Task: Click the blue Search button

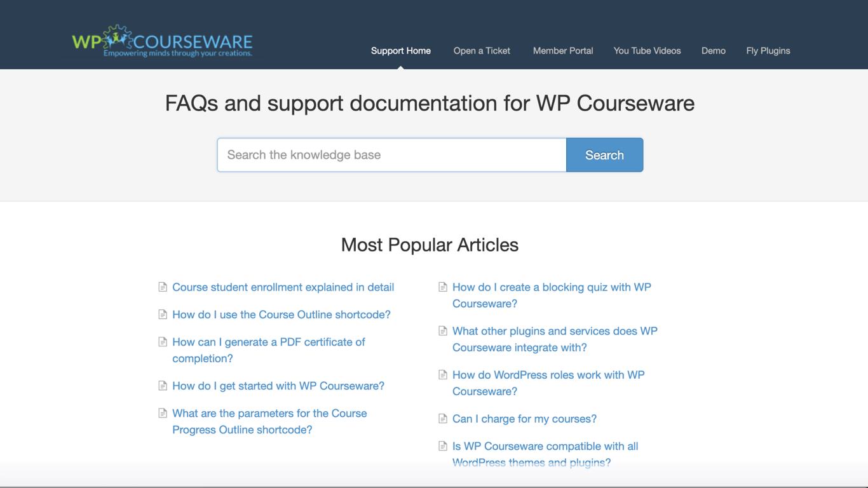Action: 604,155
